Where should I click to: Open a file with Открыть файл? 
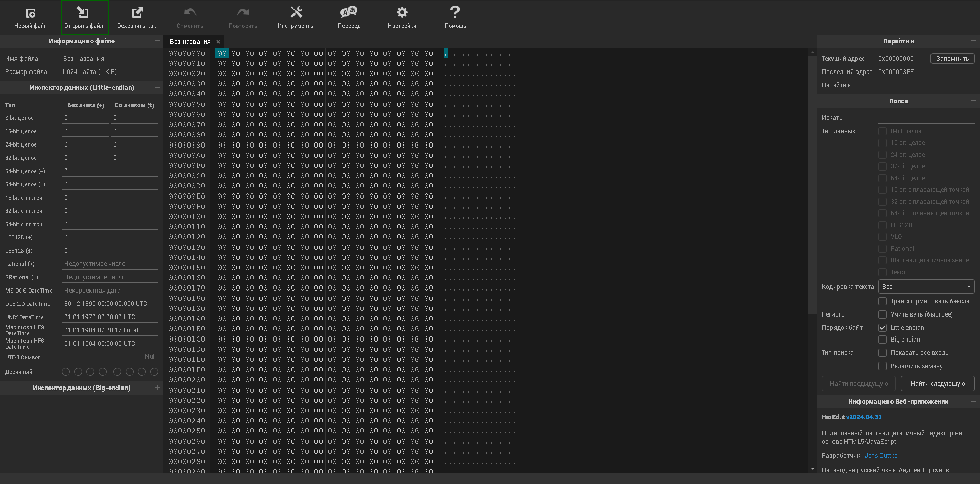[x=84, y=17]
